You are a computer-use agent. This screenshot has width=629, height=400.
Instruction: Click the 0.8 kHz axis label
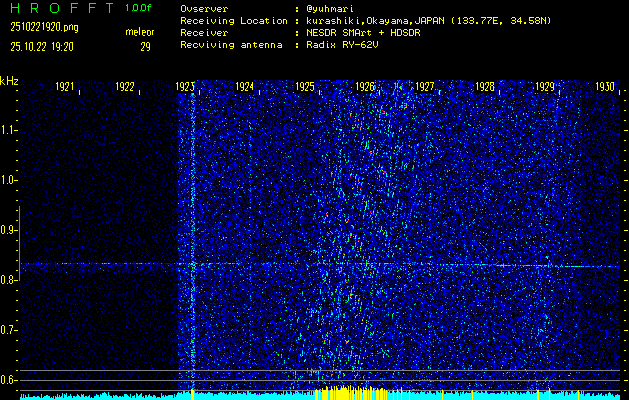8,280
